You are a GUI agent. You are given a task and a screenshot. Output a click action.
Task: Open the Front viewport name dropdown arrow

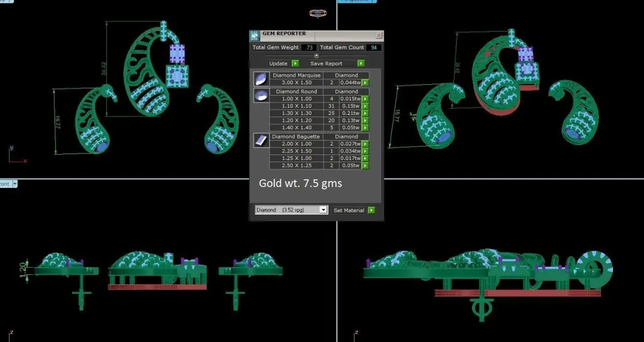pos(15,184)
